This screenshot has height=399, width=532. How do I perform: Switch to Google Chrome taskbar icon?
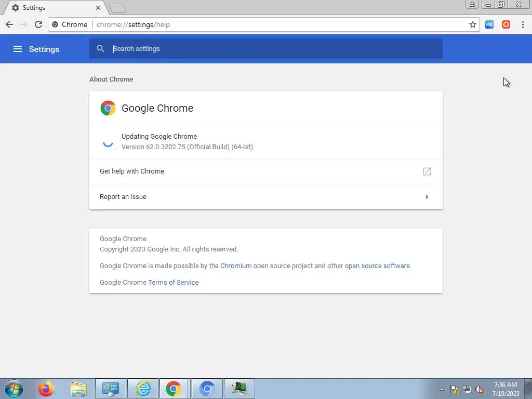pos(174,389)
